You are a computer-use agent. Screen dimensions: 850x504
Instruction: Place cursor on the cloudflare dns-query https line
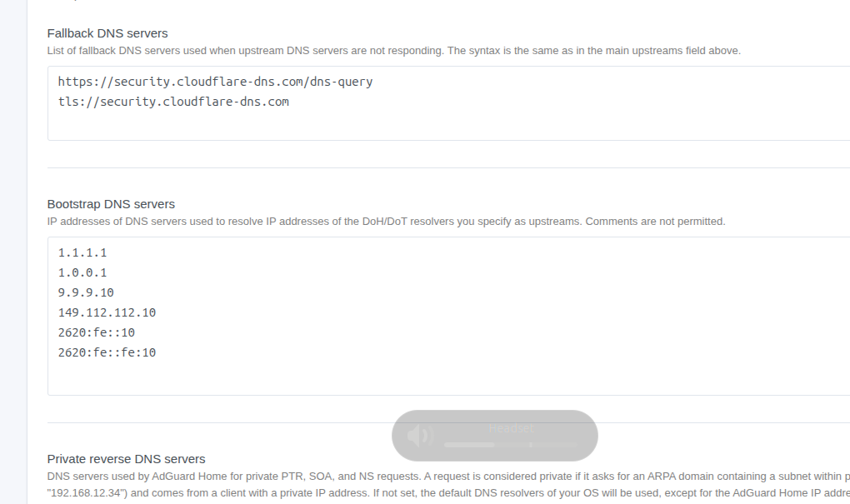click(215, 82)
